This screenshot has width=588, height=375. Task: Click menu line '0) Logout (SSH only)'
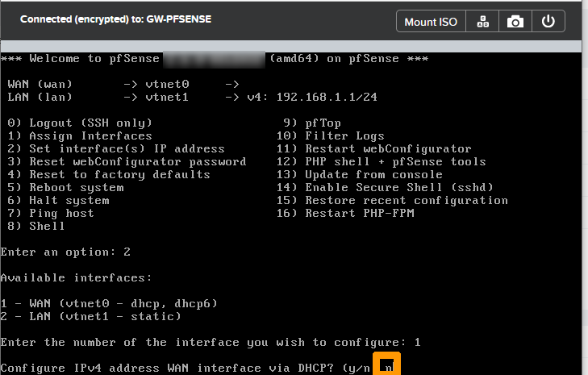(x=80, y=123)
